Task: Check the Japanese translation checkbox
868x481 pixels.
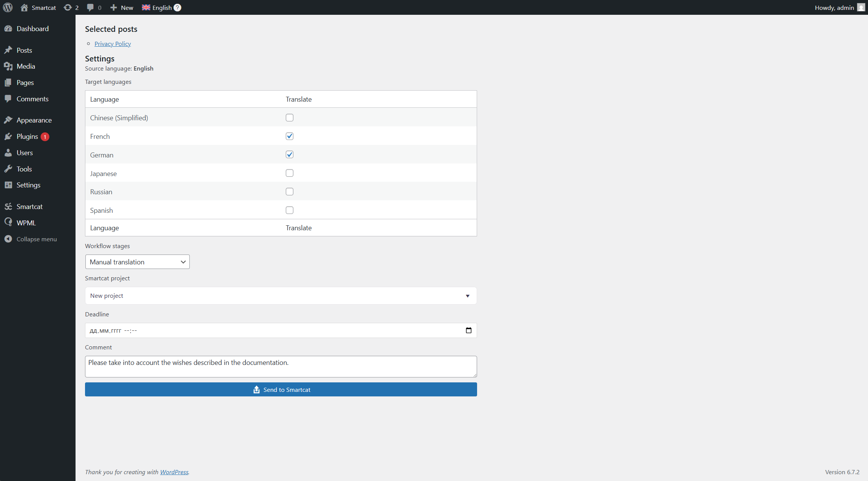Action: click(x=290, y=173)
